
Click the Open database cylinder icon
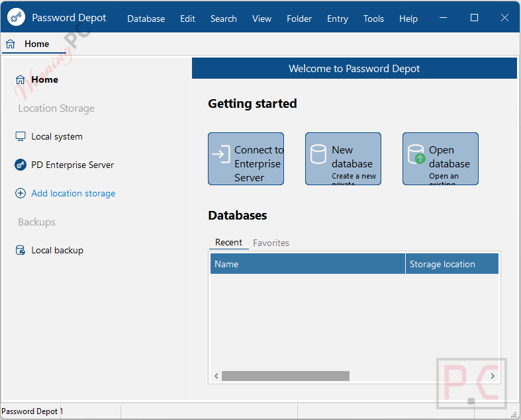[416, 154]
